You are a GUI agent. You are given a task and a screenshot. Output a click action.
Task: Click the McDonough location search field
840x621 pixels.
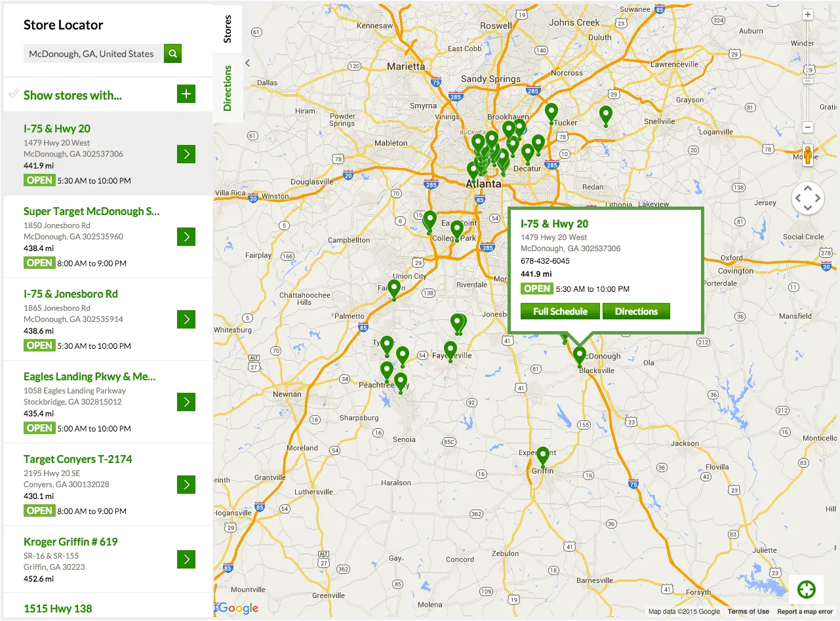tap(92, 54)
